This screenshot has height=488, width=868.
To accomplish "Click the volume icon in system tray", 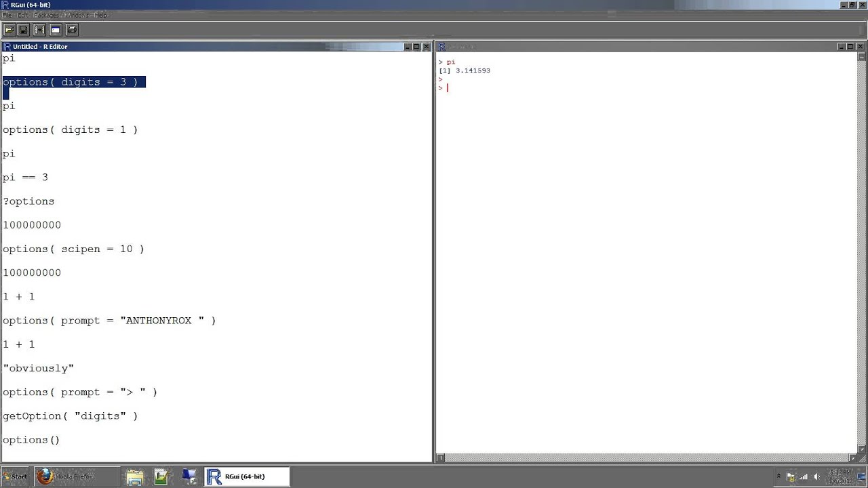I will [816, 476].
